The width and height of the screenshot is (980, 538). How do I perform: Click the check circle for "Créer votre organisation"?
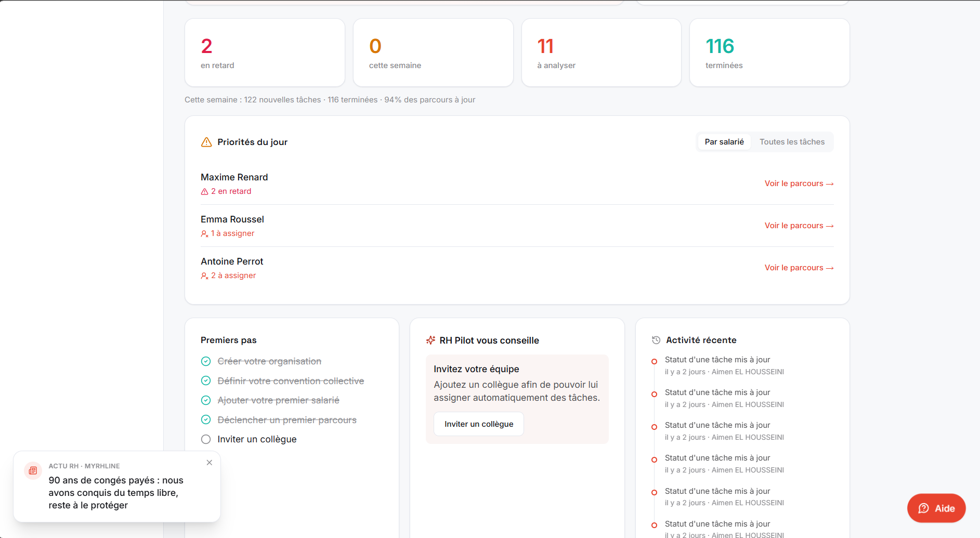click(206, 361)
